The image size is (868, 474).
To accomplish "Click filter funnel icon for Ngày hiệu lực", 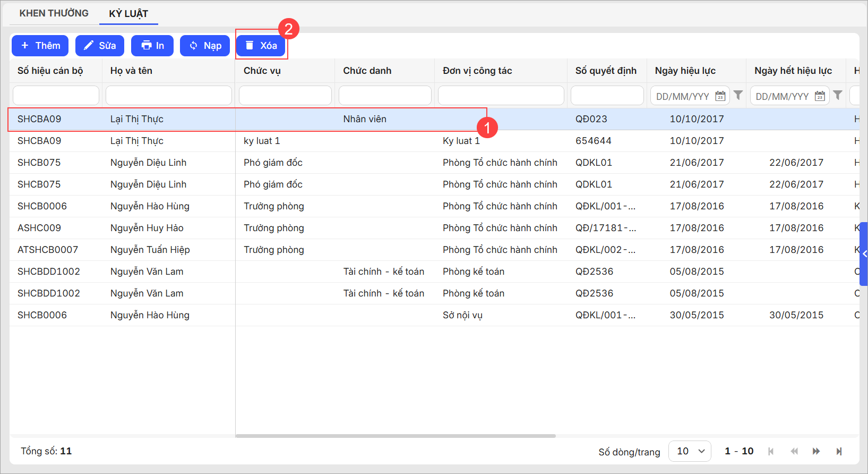I will [x=738, y=95].
